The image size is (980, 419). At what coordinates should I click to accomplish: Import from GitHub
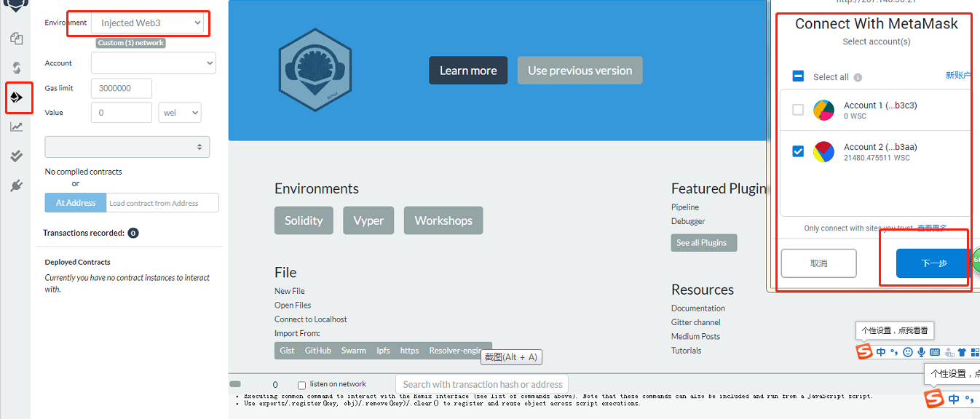point(318,351)
